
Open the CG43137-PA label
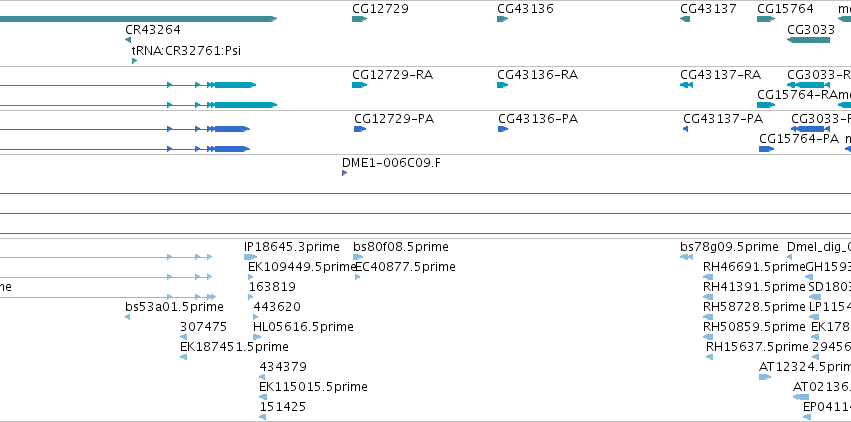tap(723, 119)
